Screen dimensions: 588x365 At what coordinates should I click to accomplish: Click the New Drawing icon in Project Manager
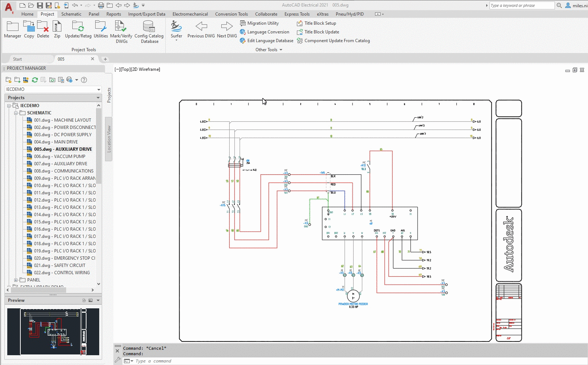point(26,80)
